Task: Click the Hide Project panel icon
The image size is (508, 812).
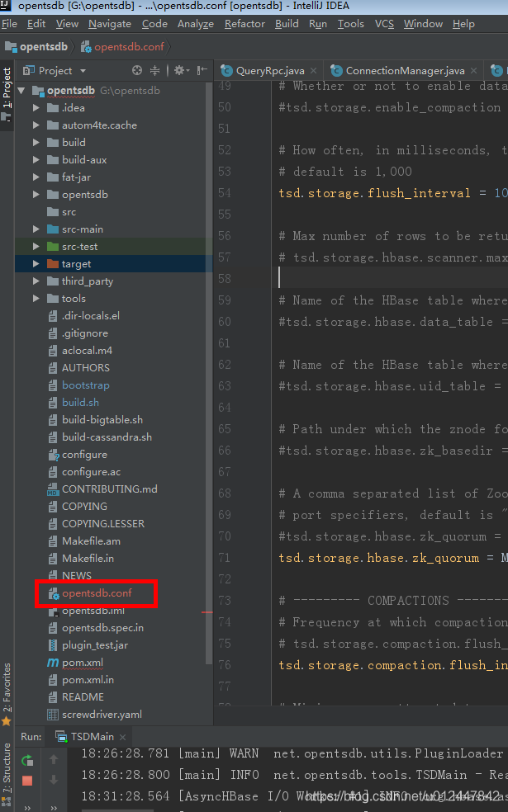Action: point(202,70)
